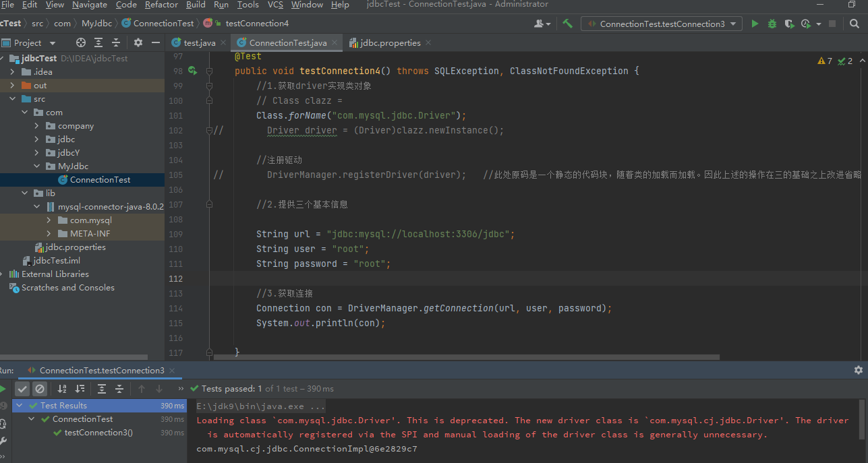Viewport: 868px width, 463px height.
Task: Go to next failed test arrow
Action: [159, 389]
